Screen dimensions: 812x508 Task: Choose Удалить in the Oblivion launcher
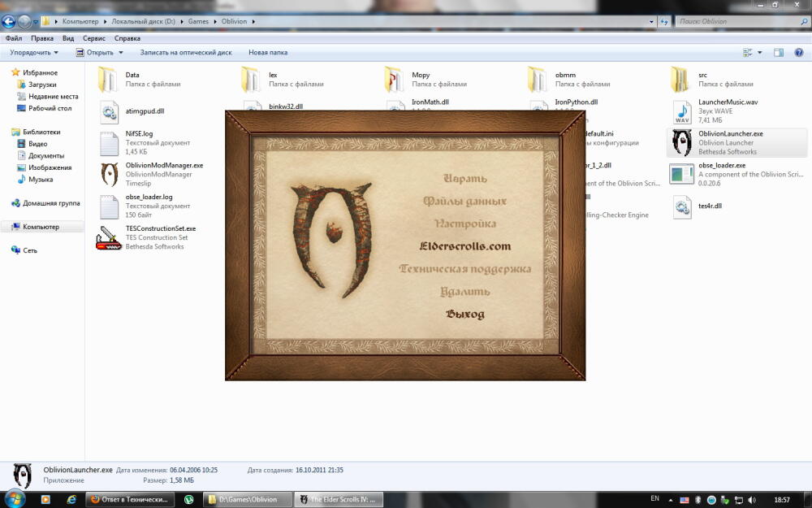pyautogui.click(x=465, y=292)
